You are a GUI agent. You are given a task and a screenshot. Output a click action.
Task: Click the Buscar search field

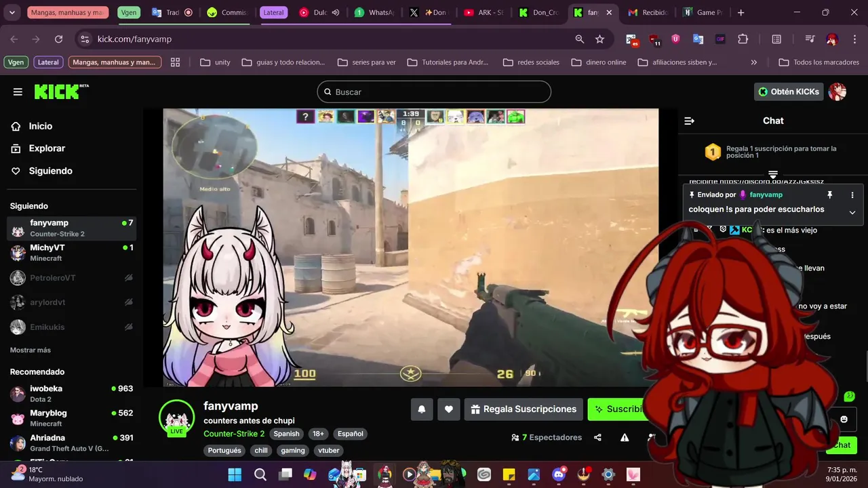[434, 91]
